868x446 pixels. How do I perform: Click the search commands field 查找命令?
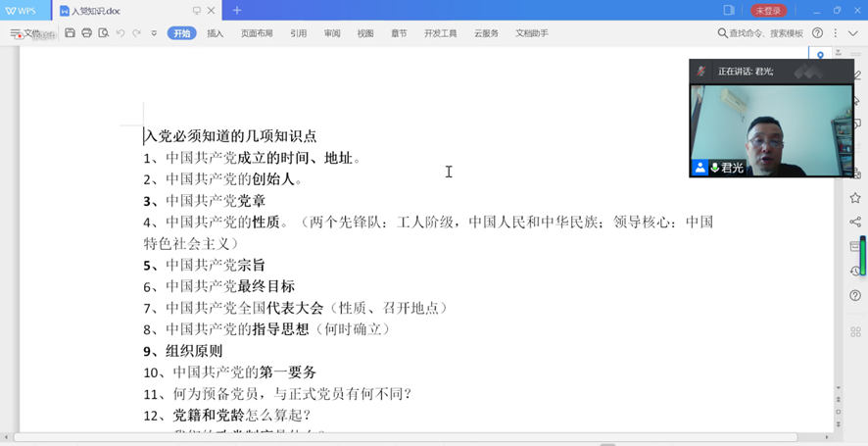[765, 33]
